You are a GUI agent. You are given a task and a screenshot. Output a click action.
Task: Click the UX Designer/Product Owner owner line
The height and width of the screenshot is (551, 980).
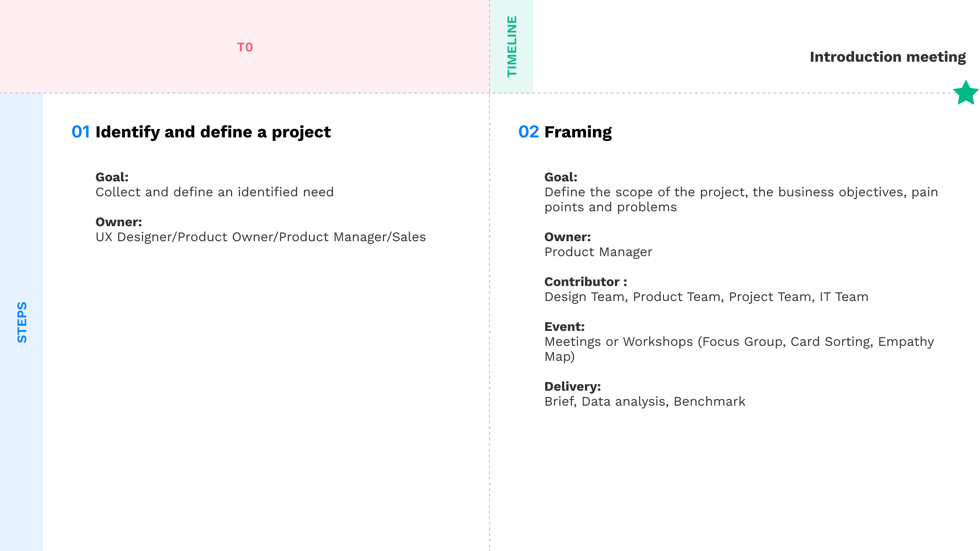pyautogui.click(x=260, y=237)
